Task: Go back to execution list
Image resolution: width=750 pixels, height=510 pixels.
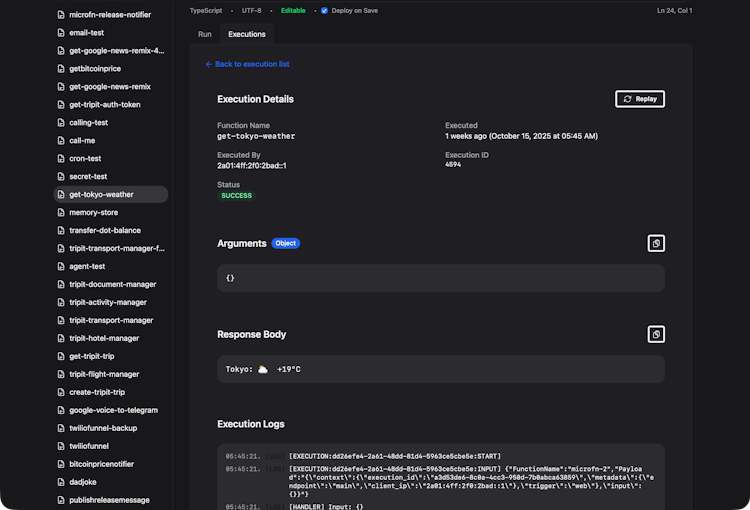Action: 247,64
